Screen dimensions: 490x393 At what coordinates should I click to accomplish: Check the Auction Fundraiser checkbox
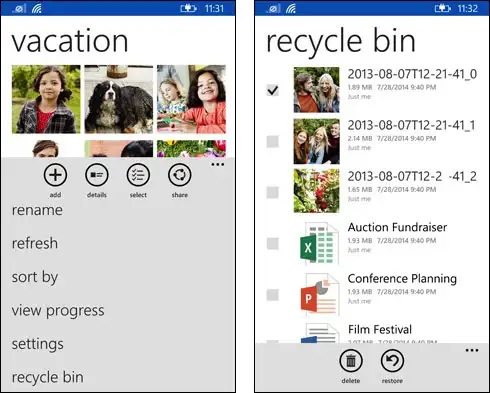coord(273,243)
